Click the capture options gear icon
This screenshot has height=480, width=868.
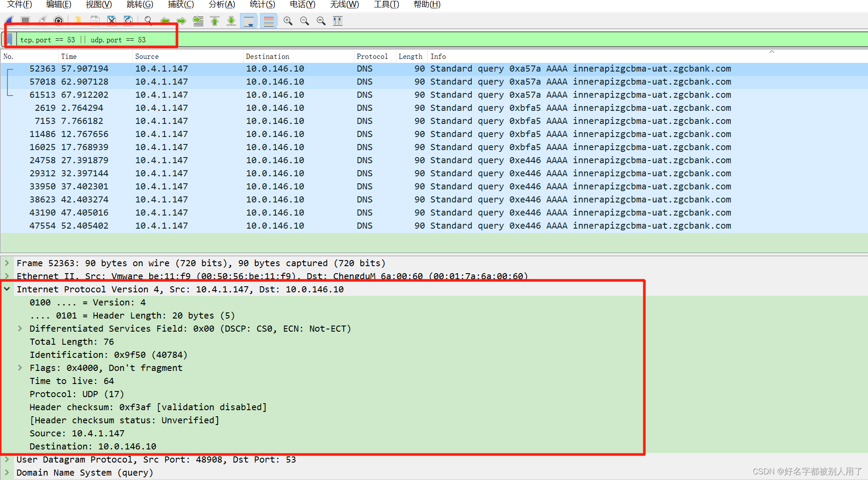pos(58,21)
